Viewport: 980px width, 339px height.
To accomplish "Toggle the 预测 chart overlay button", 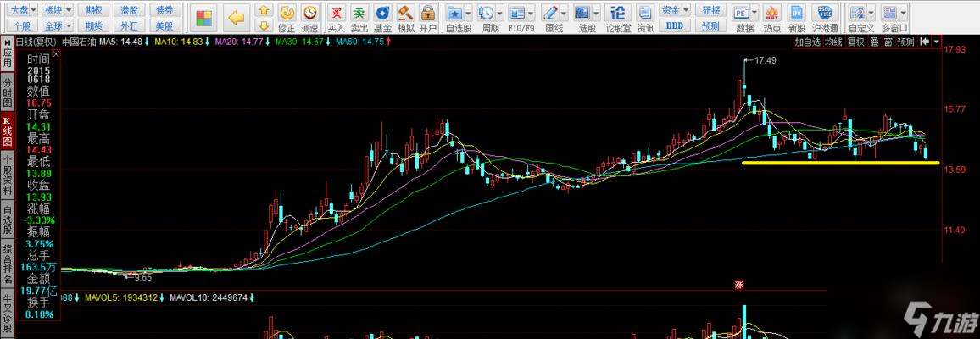I will pyautogui.click(x=905, y=42).
